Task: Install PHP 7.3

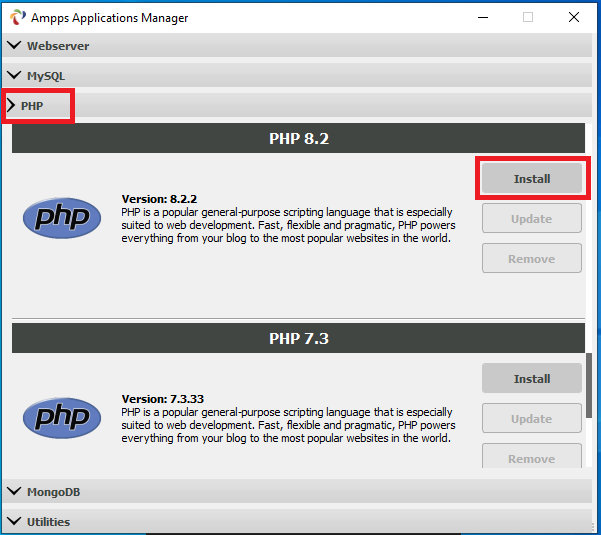Action: click(x=532, y=379)
